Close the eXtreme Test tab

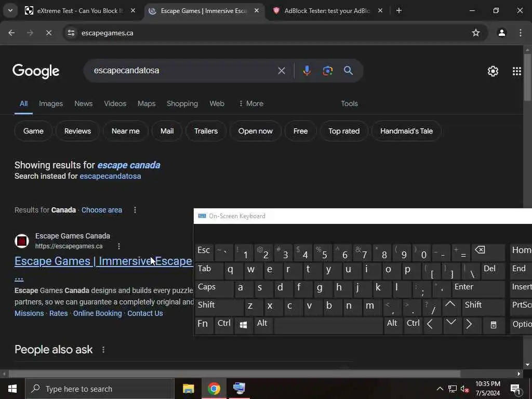point(133,10)
